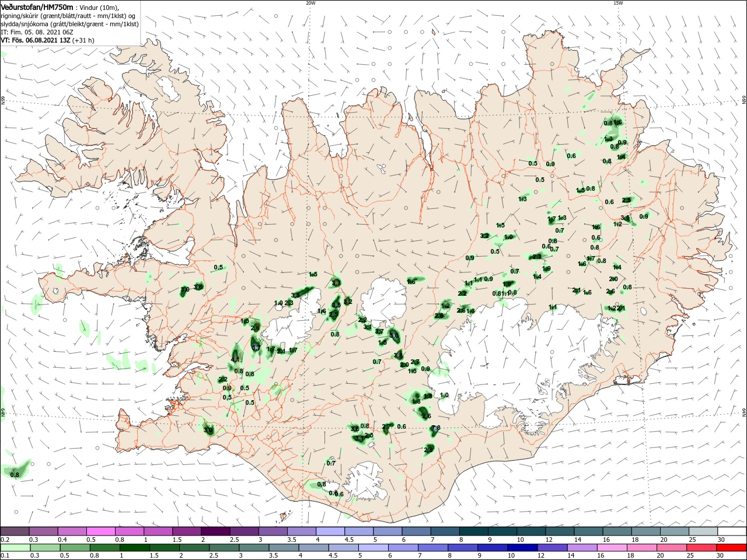The image size is (747, 560).
Task: Pick the upper-row swatch labeled 0.2
Action: click(x=15, y=531)
